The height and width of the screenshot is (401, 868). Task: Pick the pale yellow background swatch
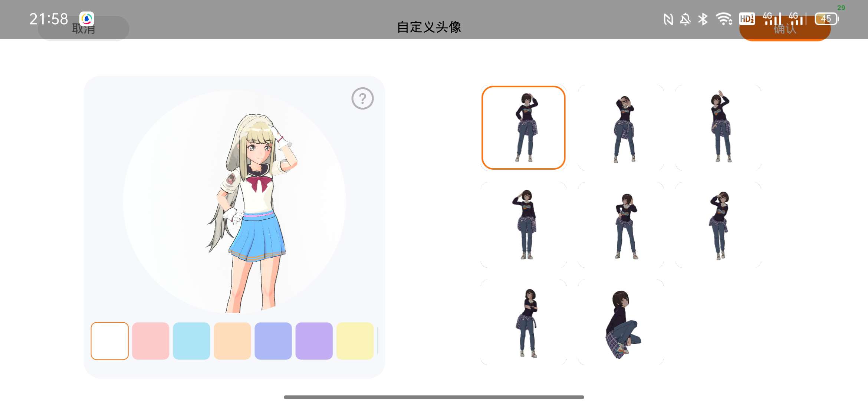355,341
